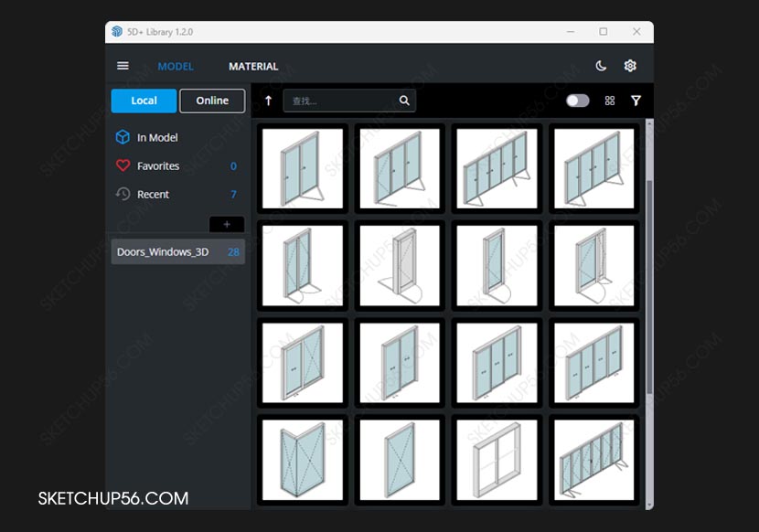Select the first sliding door thumbnail
The width and height of the screenshot is (759, 532).
tap(302, 167)
